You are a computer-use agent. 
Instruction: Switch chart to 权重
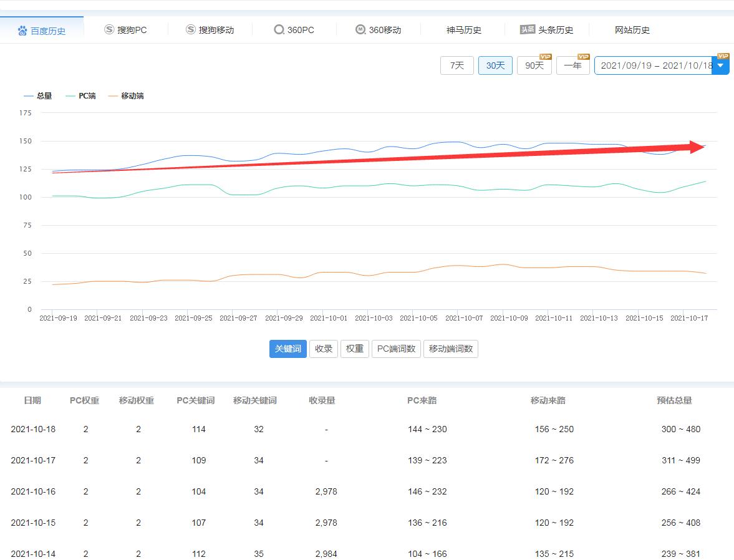pyautogui.click(x=355, y=349)
